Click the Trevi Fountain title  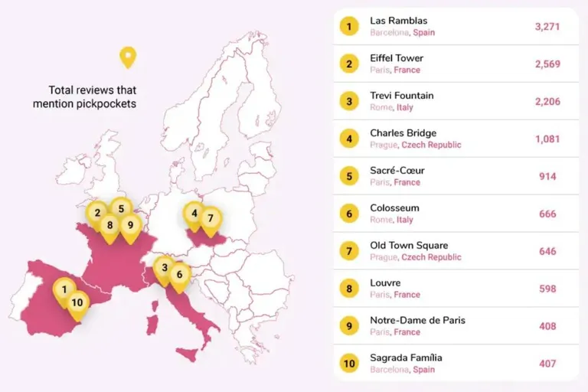point(402,96)
